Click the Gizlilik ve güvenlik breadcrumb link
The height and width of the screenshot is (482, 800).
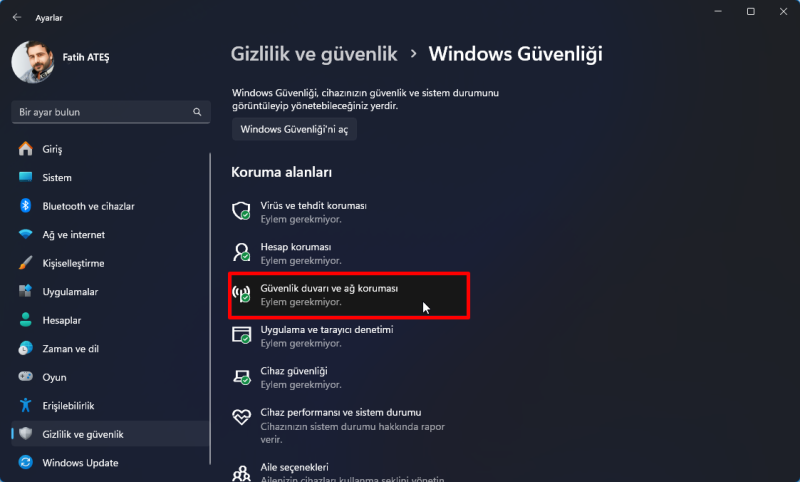click(x=314, y=53)
